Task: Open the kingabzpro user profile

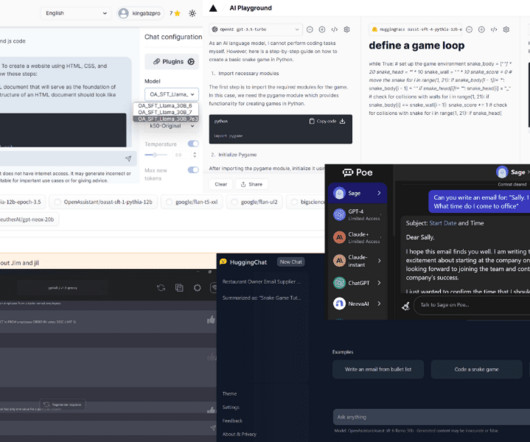Action: click(x=139, y=13)
